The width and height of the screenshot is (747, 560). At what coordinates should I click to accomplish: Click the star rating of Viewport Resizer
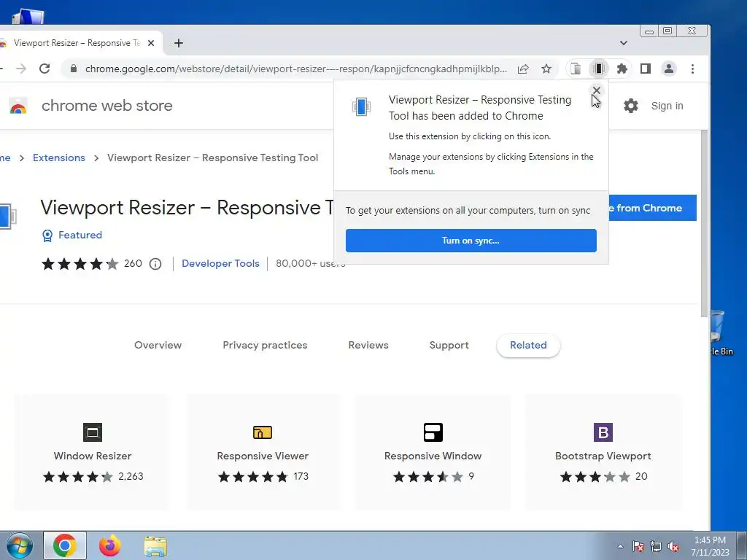tap(80, 264)
